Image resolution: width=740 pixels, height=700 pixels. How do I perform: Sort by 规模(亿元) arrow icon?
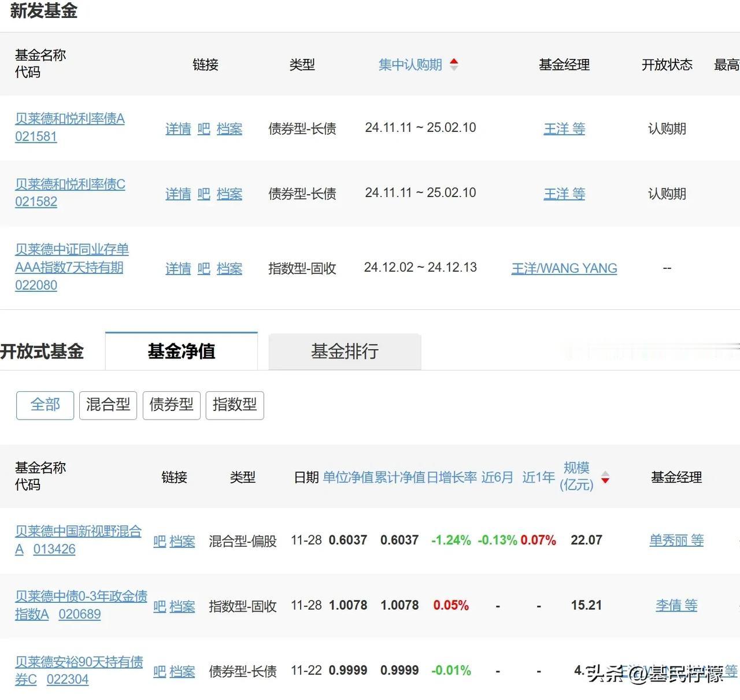tap(605, 477)
